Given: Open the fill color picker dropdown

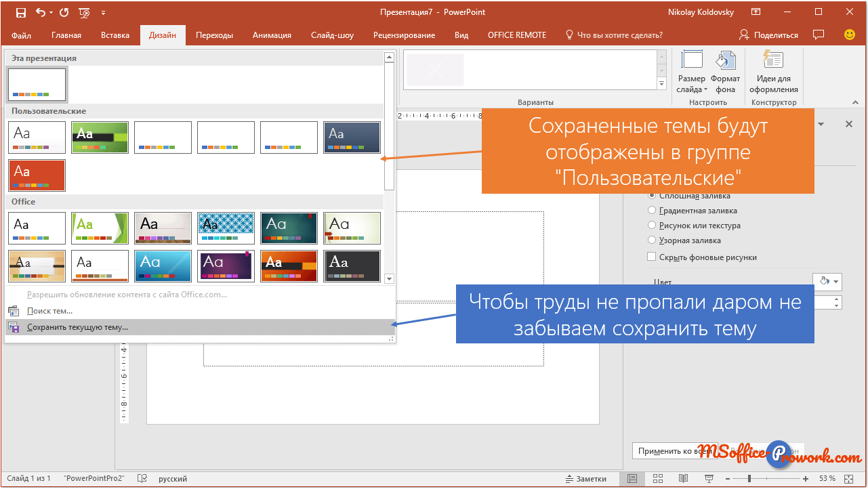Looking at the screenshot, I should 827,280.
